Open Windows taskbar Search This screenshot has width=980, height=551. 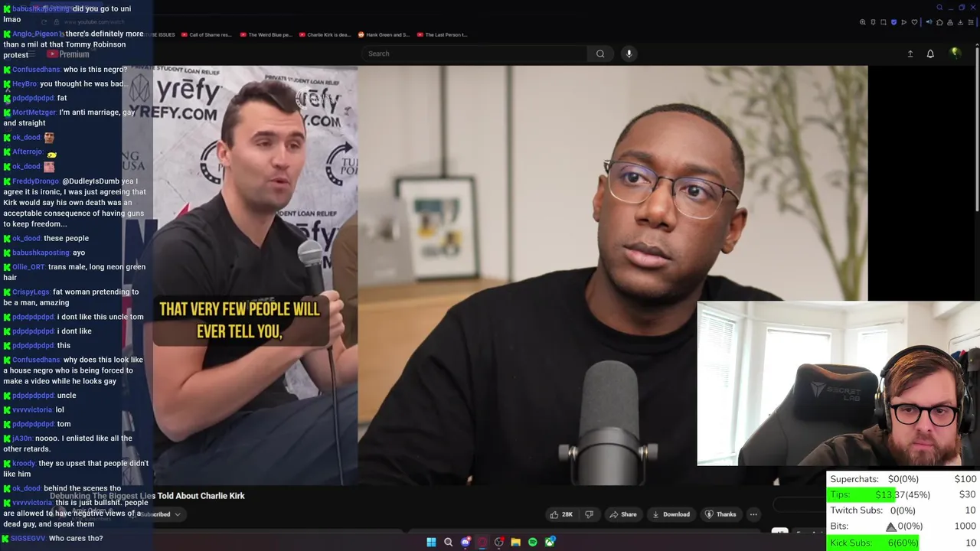[449, 542]
